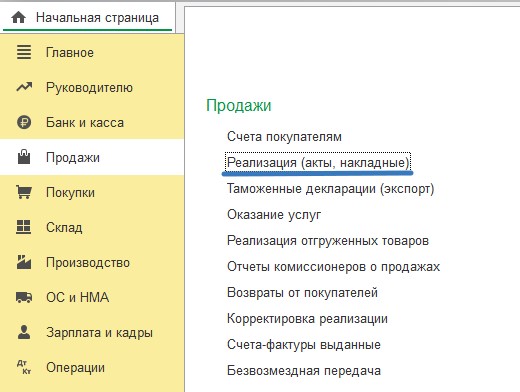This screenshot has width=520, height=392.
Task: Click the warehouse grid icon beside Склад
Action: click(24, 227)
